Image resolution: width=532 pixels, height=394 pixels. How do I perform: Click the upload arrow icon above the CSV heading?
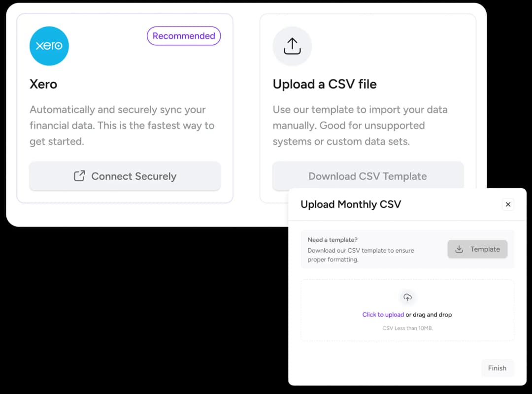pyautogui.click(x=292, y=46)
